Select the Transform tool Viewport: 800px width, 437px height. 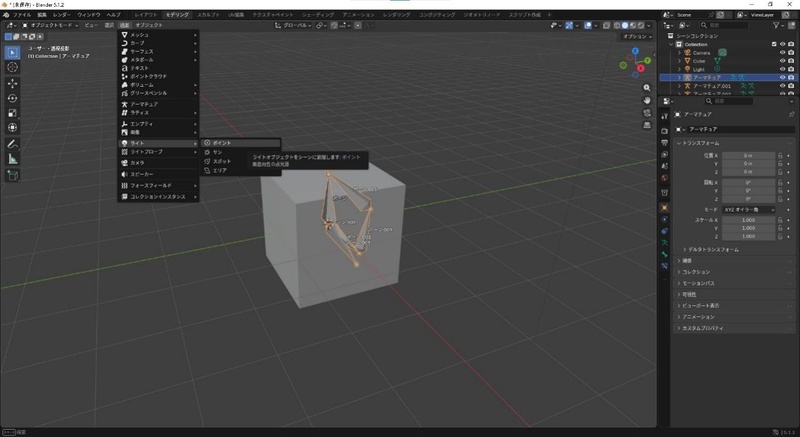tap(13, 127)
